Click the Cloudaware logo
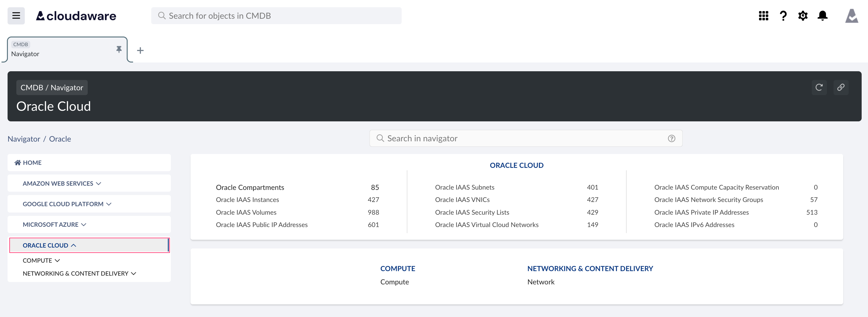 click(x=76, y=15)
